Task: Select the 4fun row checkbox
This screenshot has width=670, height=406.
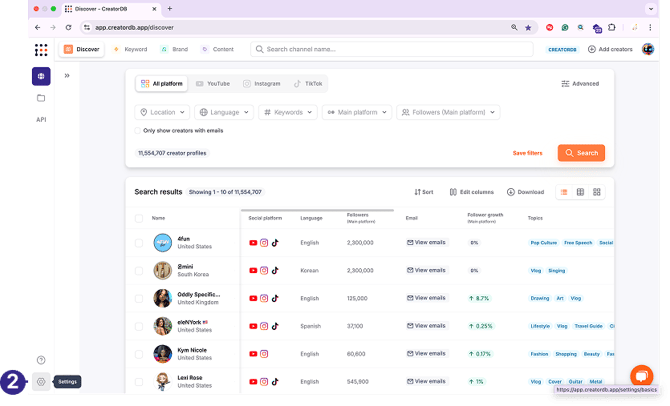Action: coord(139,243)
